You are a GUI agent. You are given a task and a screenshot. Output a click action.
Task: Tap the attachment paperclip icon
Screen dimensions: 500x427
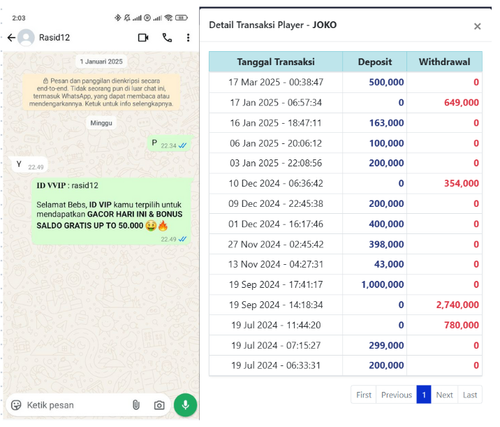[136, 405]
